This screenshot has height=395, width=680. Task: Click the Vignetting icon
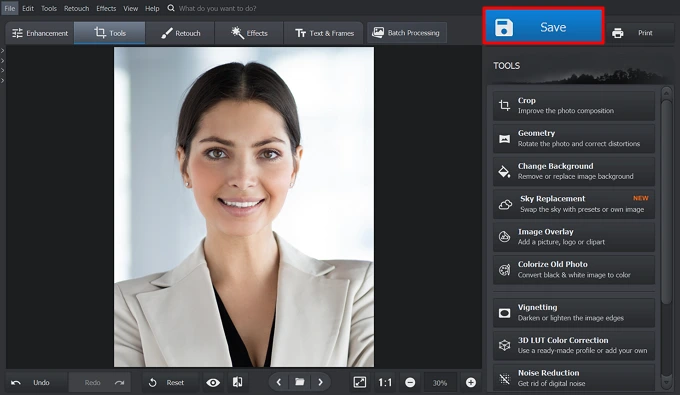tap(504, 313)
